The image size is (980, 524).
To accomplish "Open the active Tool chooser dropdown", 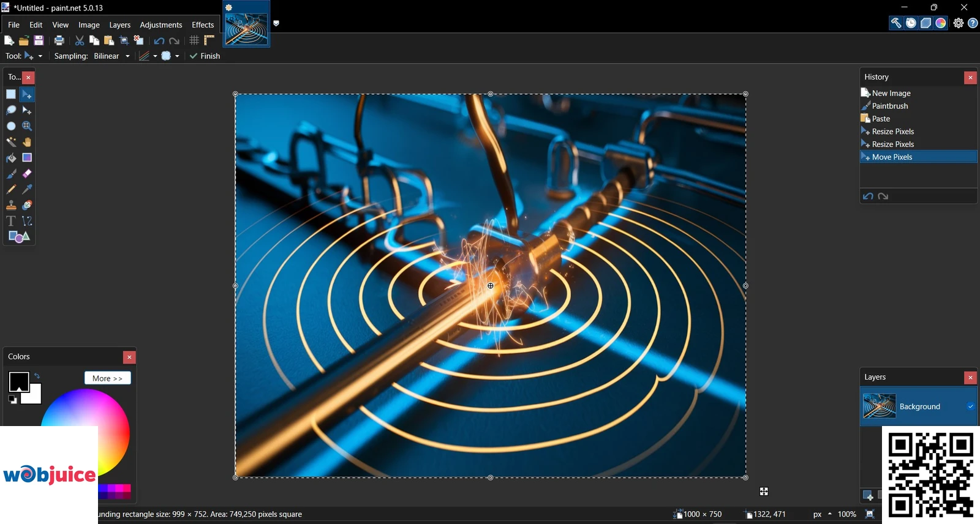I will coord(33,56).
